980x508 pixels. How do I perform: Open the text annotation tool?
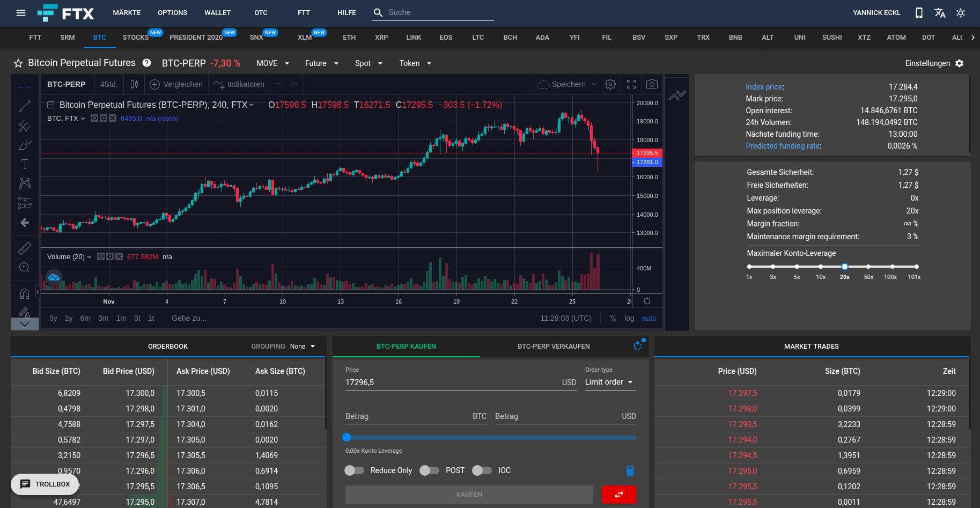pos(25,164)
